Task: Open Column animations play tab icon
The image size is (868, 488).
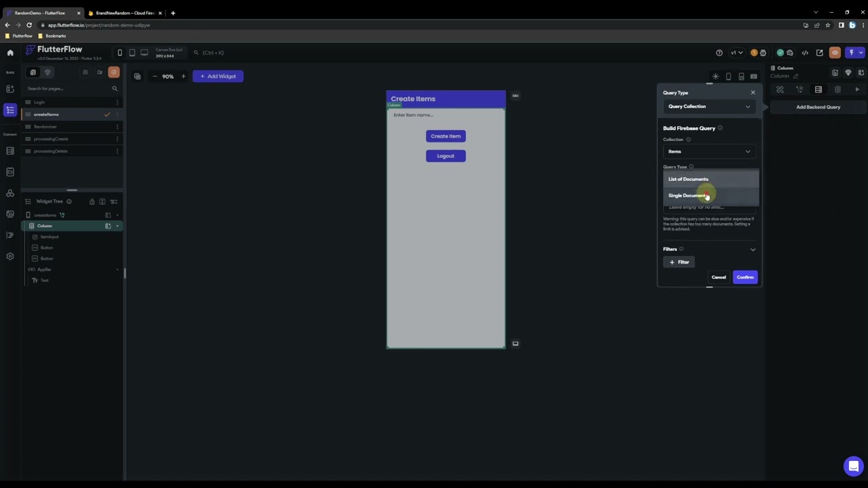Action: [857, 89]
